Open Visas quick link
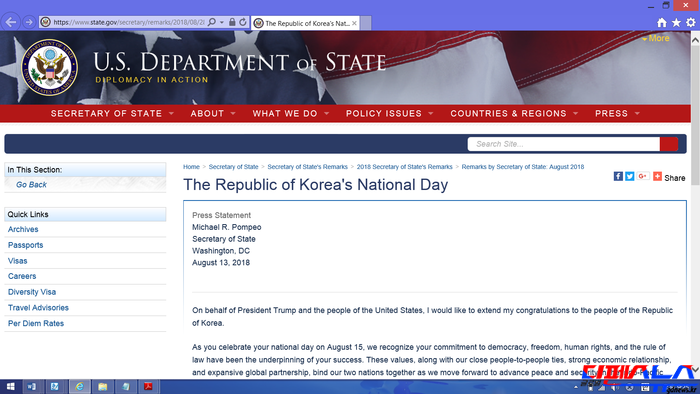700x394 pixels. [17, 261]
